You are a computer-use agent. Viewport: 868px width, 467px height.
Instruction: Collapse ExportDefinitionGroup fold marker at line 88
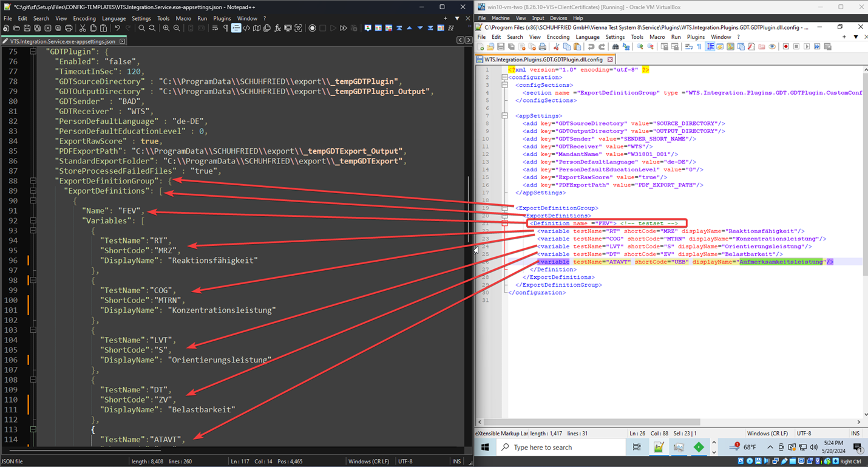(x=33, y=181)
